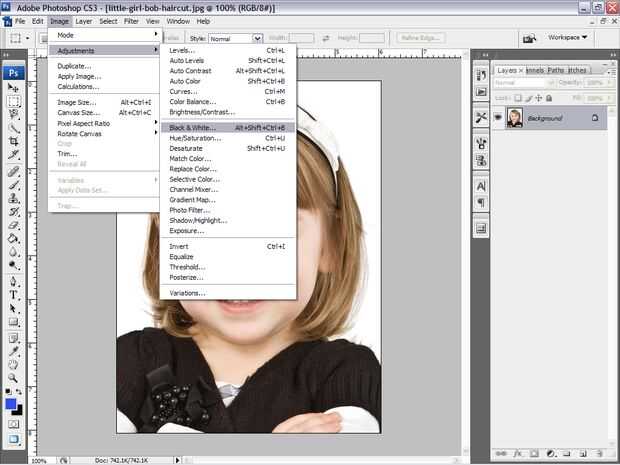The height and width of the screenshot is (465, 620).
Task: Select the Lasso tool
Action: 13,115
